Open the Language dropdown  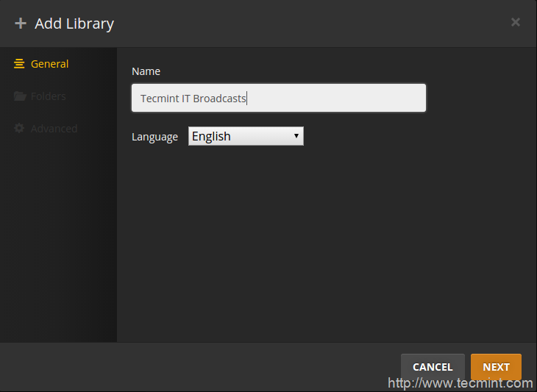click(x=246, y=136)
